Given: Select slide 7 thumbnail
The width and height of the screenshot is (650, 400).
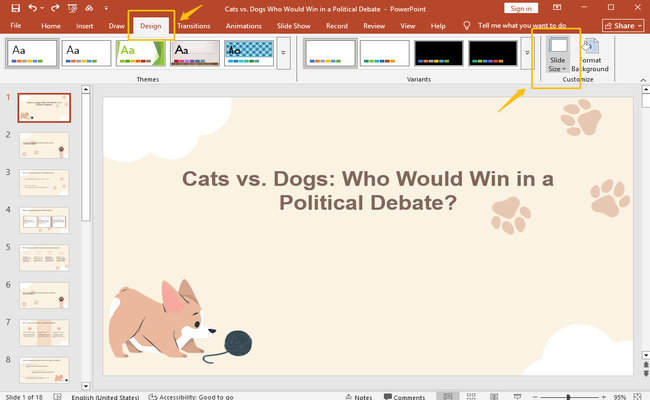Looking at the screenshot, I should (x=44, y=333).
